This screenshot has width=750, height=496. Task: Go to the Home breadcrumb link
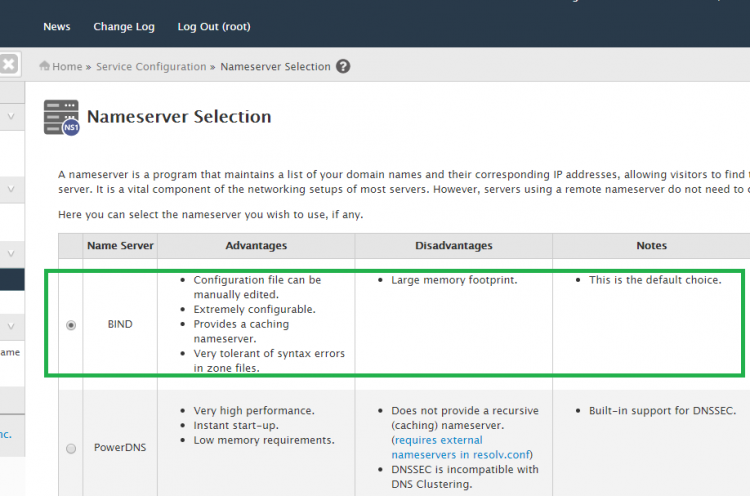click(x=67, y=66)
